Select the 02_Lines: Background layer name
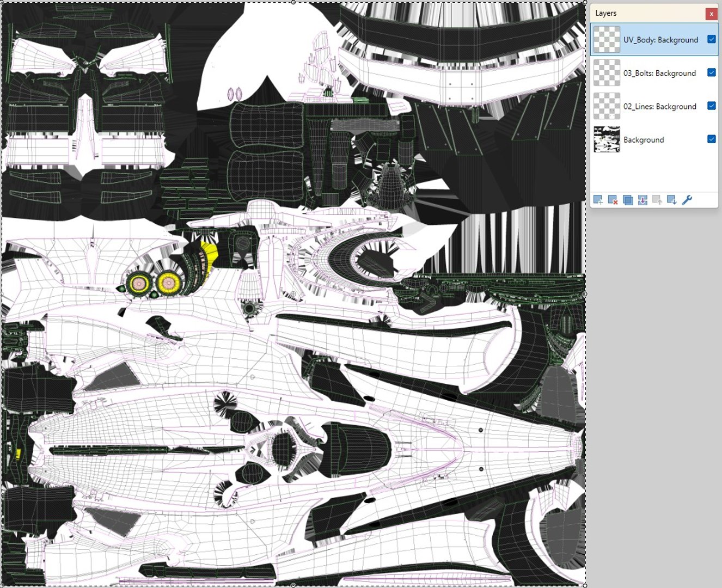Image resolution: width=722 pixels, height=588 pixels. tap(660, 106)
